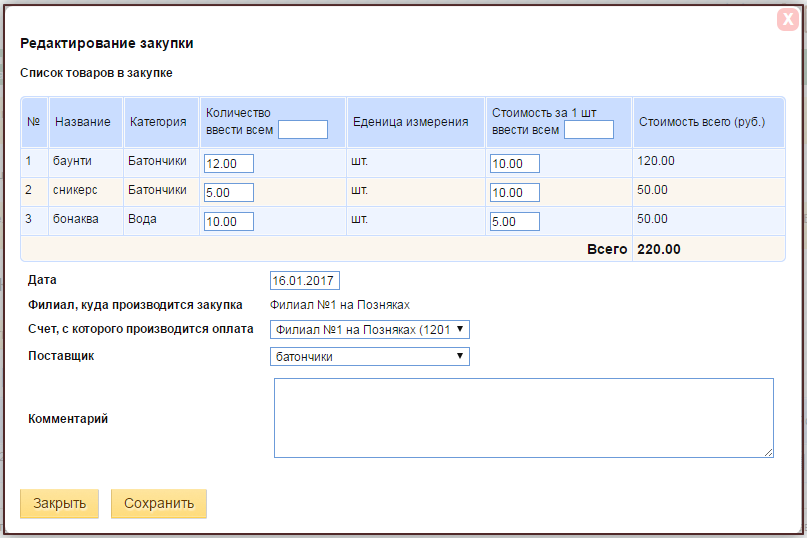This screenshot has width=807, height=538.
Task: Click the Закрыть button
Action: 59,503
